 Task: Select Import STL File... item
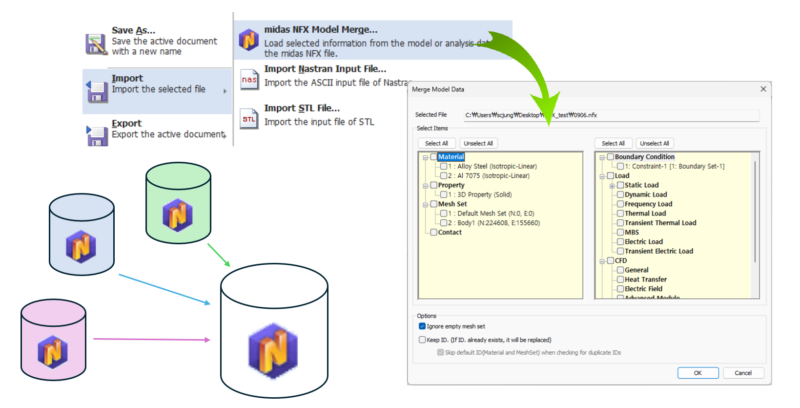point(306,115)
